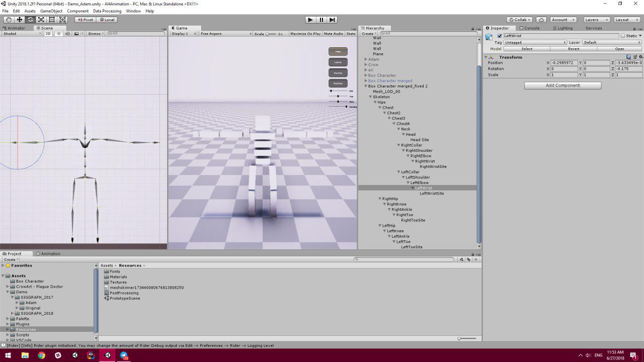The width and height of the screenshot is (644, 362).
Task: Open the GameObject menu
Action: point(51,11)
